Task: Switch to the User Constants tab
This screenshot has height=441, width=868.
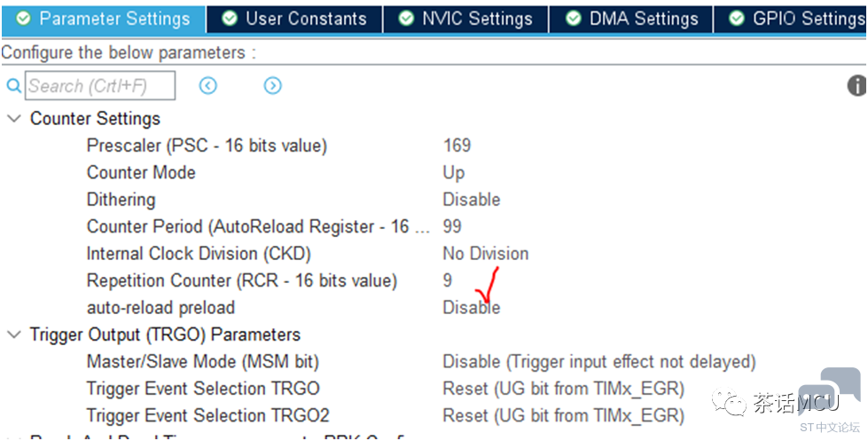Action: (294, 19)
